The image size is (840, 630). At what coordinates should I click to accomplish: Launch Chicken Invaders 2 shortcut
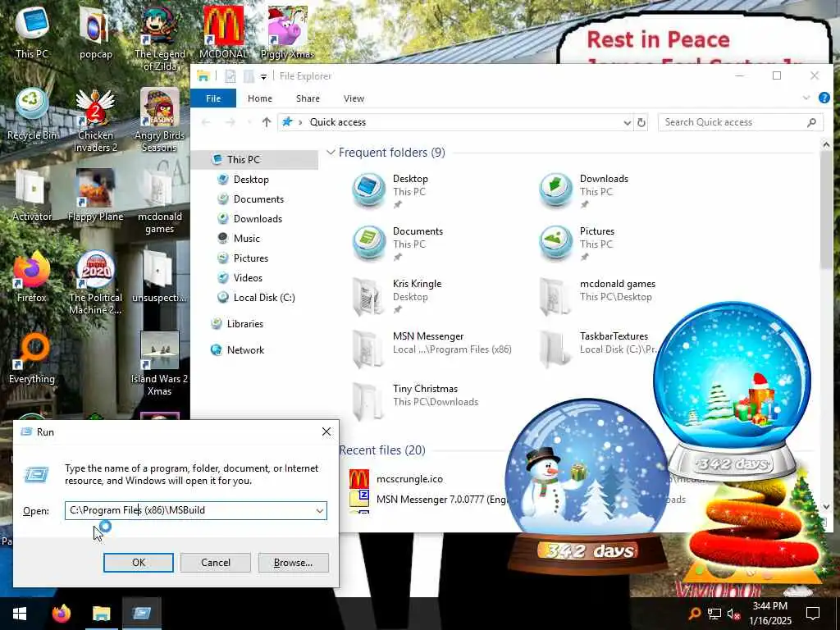(x=95, y=120)
